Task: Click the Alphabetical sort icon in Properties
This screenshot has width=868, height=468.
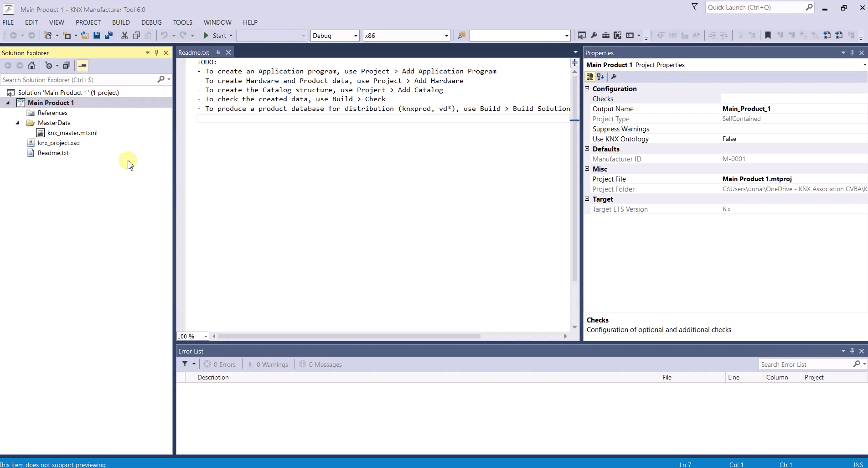Action: tap(600, 77)
